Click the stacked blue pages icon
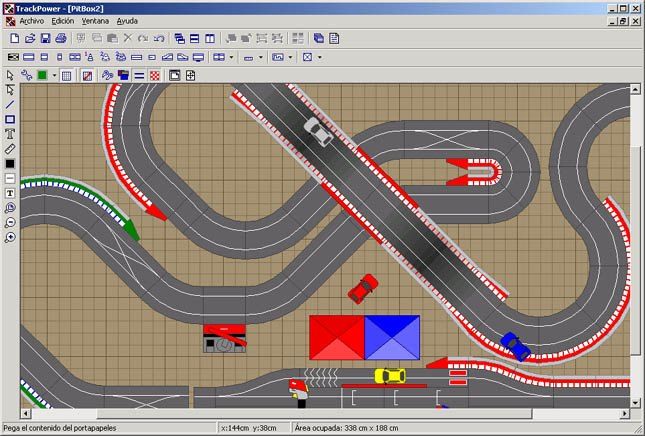 tap(319, 39)
